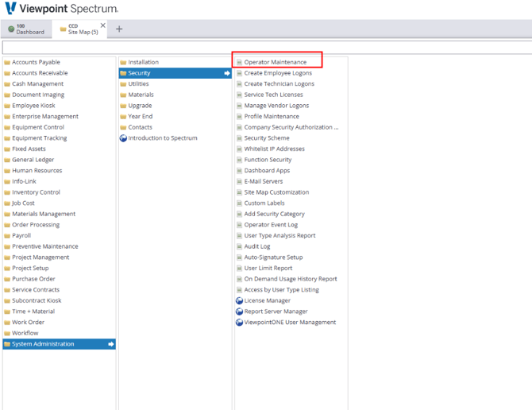Select Info-Link
The height and width of the screenshot is (410, 532).
tap(24, 181)
